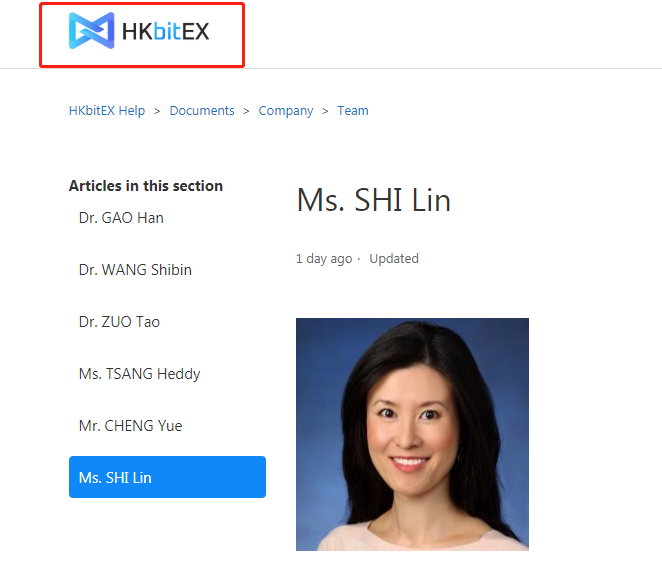662x566 pixels.
Task: Select Dr. WANG Shibin in sidebar
Action: (x=135, y=270)
